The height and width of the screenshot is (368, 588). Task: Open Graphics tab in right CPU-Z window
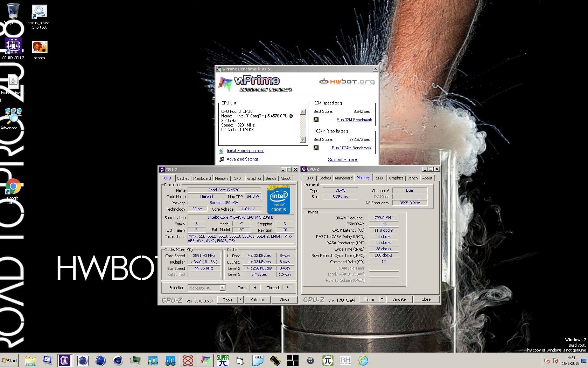click(396, 178)
